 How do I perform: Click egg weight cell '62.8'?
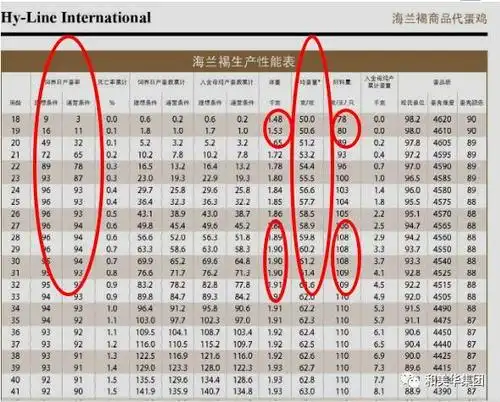tap(307, 380)
